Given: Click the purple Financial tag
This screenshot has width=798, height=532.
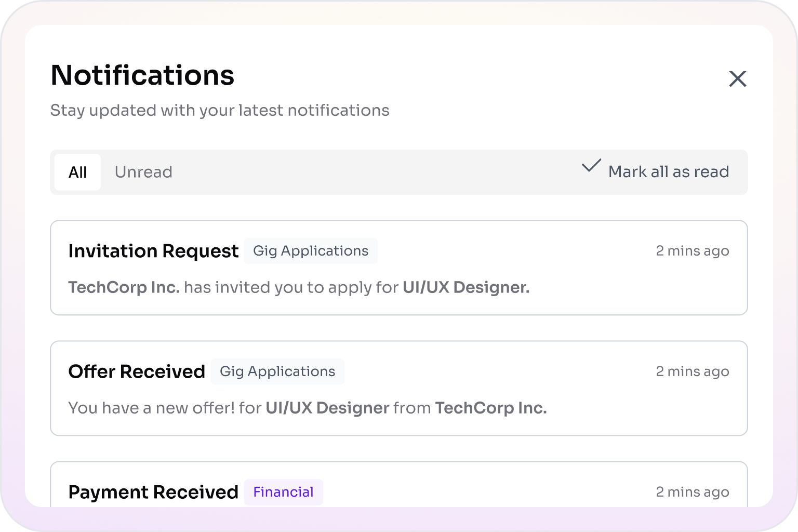Looking at the screenshot, I should (x=283, y=492).
